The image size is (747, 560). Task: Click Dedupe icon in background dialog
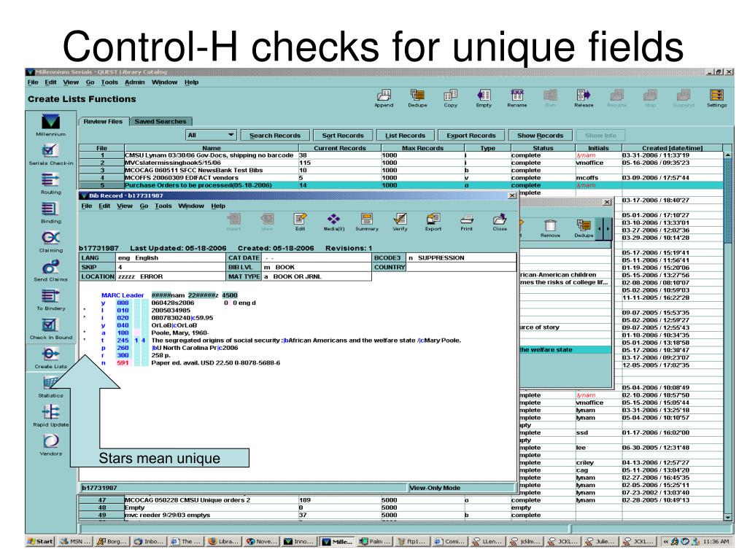(584, 228)
